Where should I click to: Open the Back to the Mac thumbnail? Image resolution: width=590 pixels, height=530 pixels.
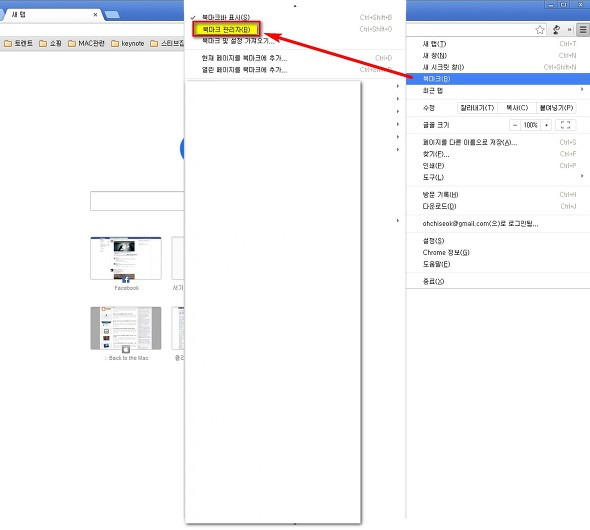(x=126, y=328)
